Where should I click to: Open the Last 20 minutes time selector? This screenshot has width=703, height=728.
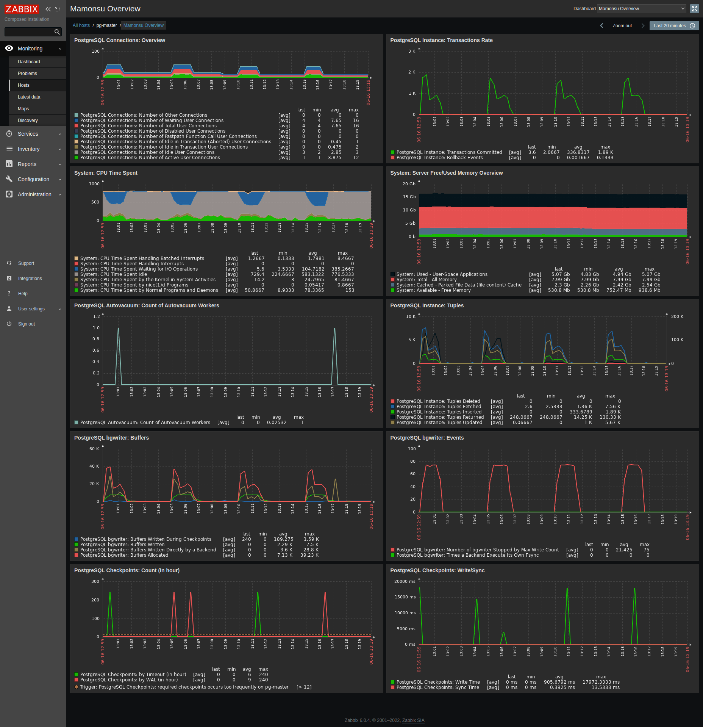pos(674,26)
